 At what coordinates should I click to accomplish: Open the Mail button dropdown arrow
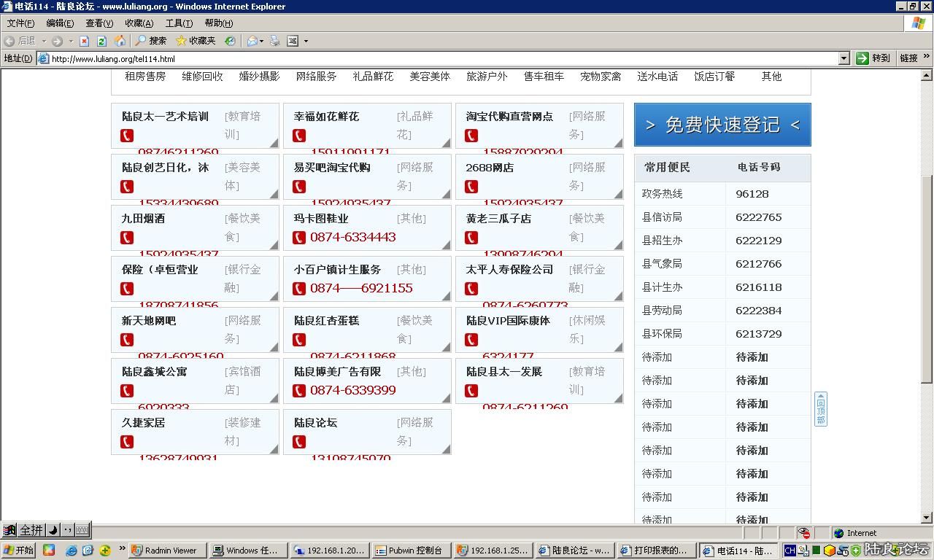pyautogui.click(x=262, y=41)
